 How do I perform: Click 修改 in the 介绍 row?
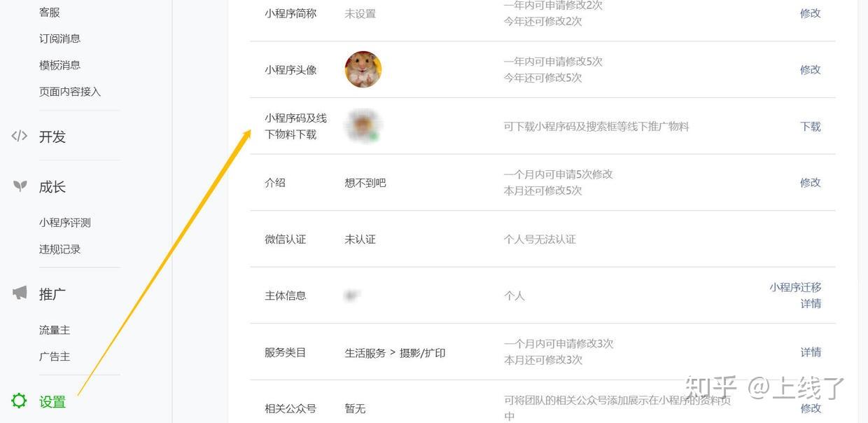point(811,182)
